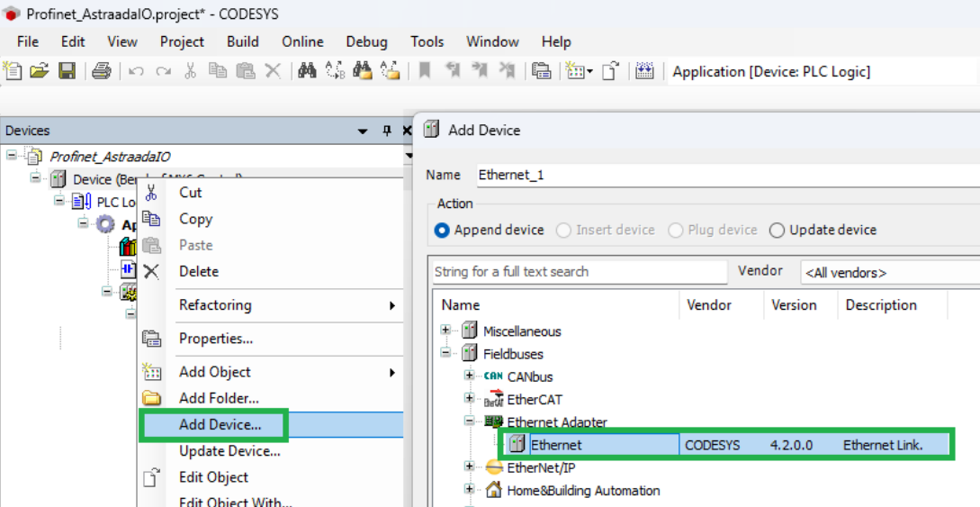Open the Application [Device: PLC Logic] selector
Image resolution: width=980 pixels, height=507 pixels.
(823, 71)
